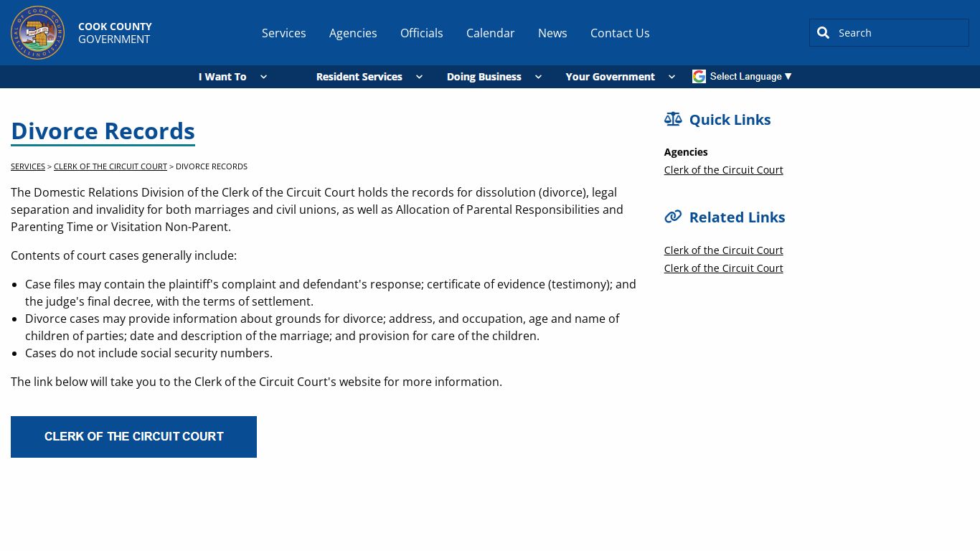Screen dimensions: 980x551
Task: Click text 'Contents of court cases generally include:'
Action: [x=123, y=255]
